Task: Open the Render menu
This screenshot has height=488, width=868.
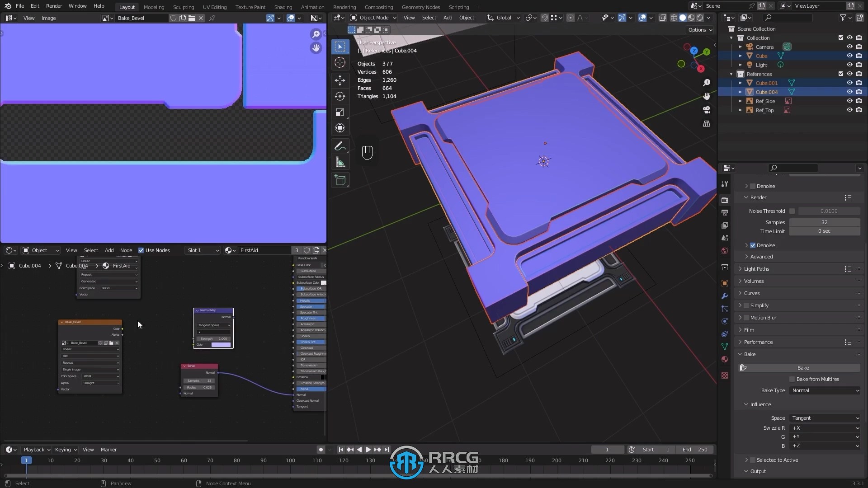Action: tap(54, 6)
